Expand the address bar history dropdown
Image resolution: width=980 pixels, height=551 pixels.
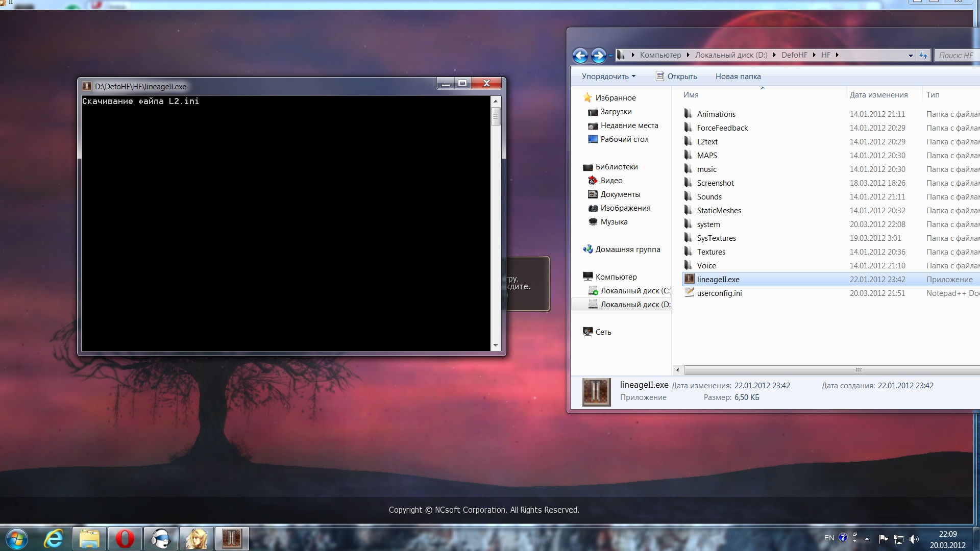(910, 56)
